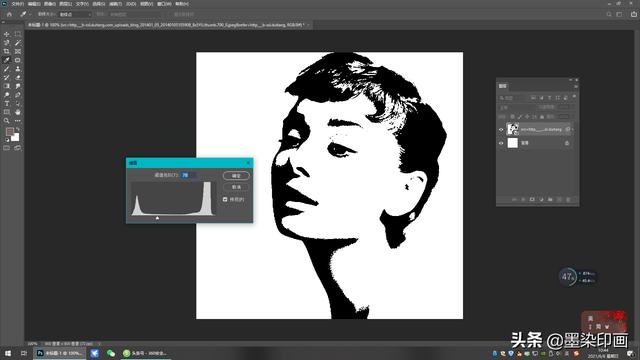640x360 pixels.
Task: Click the add layer mask icon
Action: [x=532, y=199]
